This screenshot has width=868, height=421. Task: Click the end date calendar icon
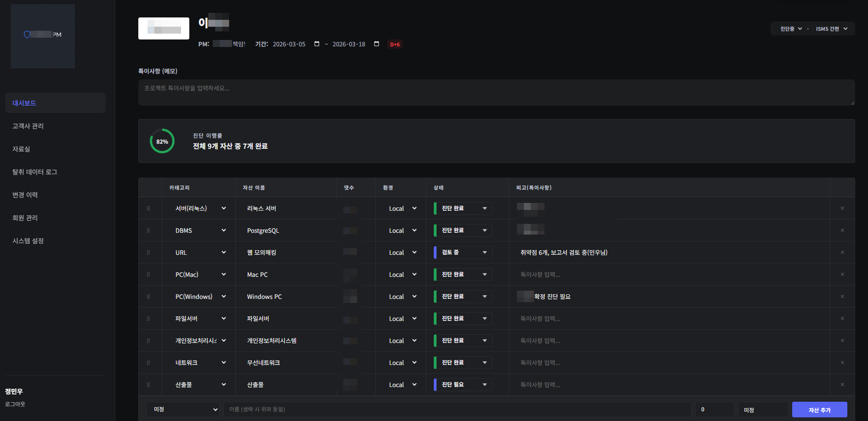pyautogui.click(x=376, y=44)
